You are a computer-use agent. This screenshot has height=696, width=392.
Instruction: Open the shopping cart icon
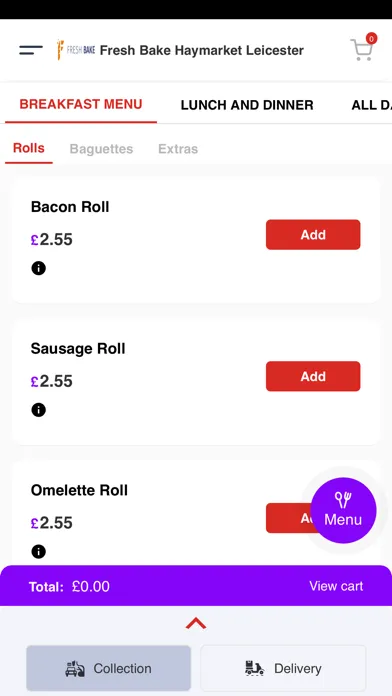pos(362,50)
